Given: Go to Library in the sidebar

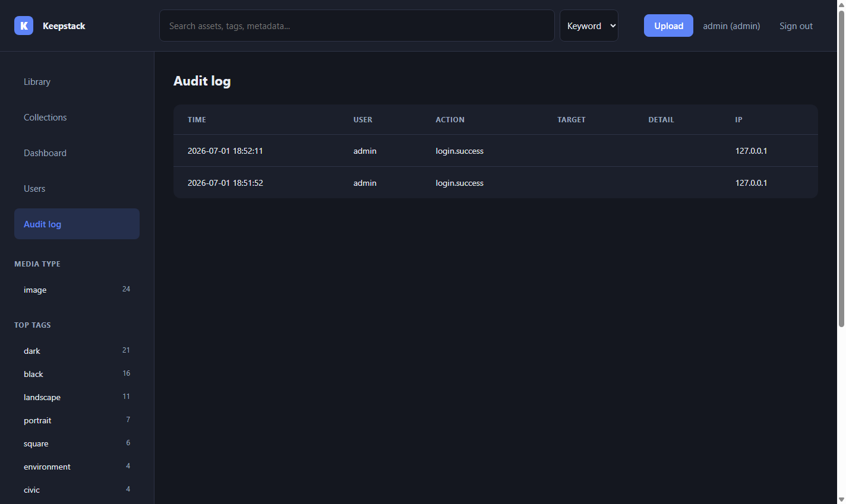Looking at the screenshot, I should pyautogui.click(x=77, y=82).
